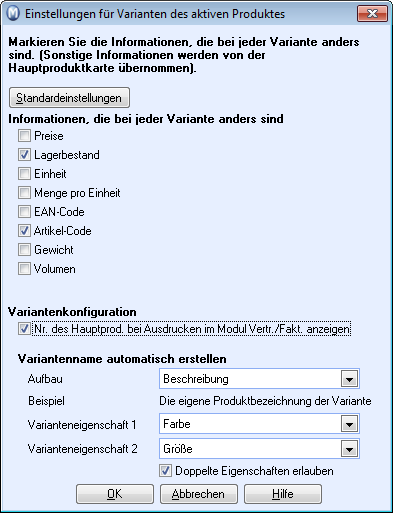The height and width of the screenshot is (513, 393).
Task: Uncheck the Lagerbestand checkbox
Action: click(24, 155)
